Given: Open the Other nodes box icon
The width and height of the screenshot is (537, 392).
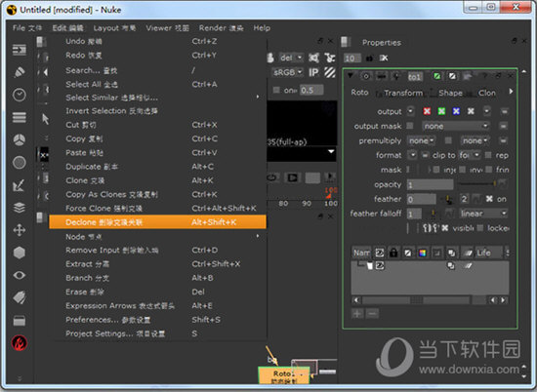Looking at the screenshot, I should [20, 321].
